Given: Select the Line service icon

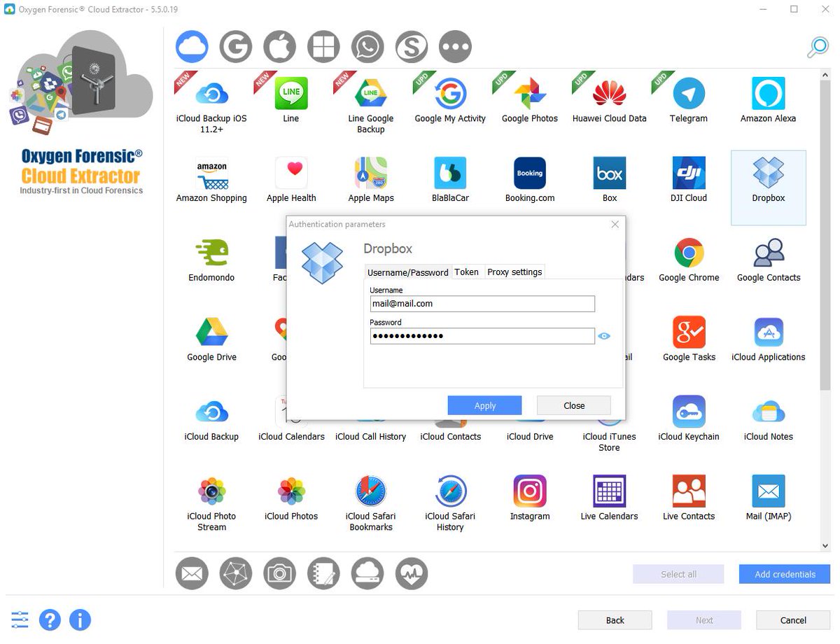Looking at the screenshot, I should 291,94.
